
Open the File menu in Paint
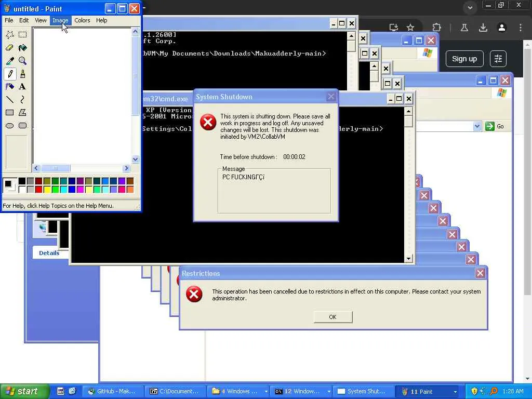(9, 20)
